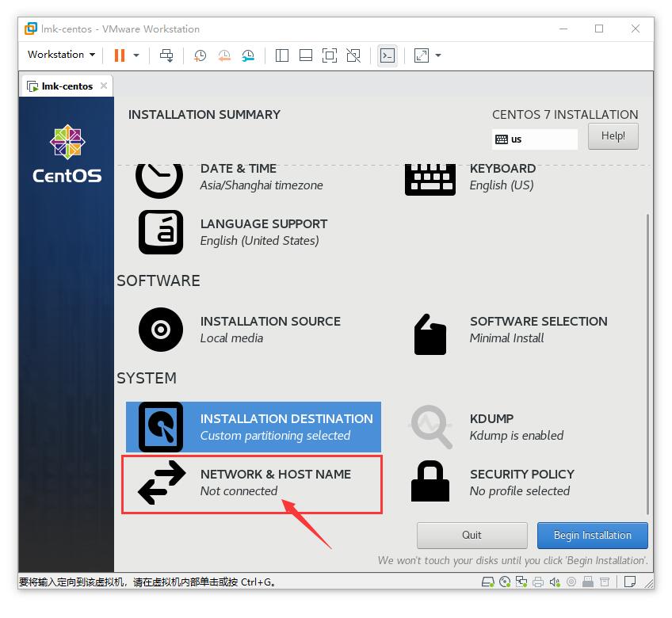Click the installer vertical scrollbar

click(x=647, y=364)
